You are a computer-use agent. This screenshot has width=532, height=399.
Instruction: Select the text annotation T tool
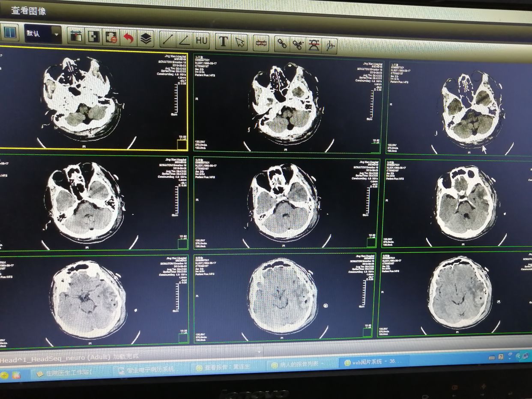tap(223, 41)
